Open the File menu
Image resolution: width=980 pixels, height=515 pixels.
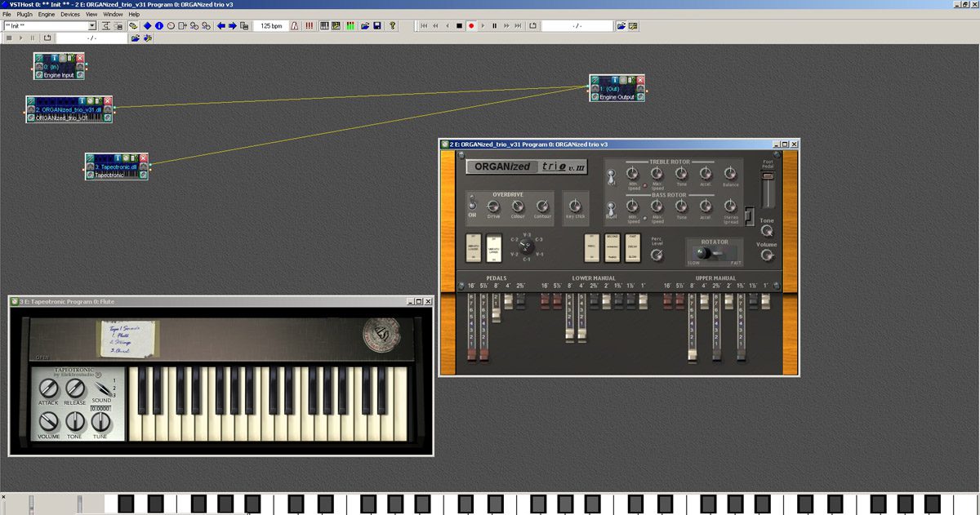click(x=7, y=15)
